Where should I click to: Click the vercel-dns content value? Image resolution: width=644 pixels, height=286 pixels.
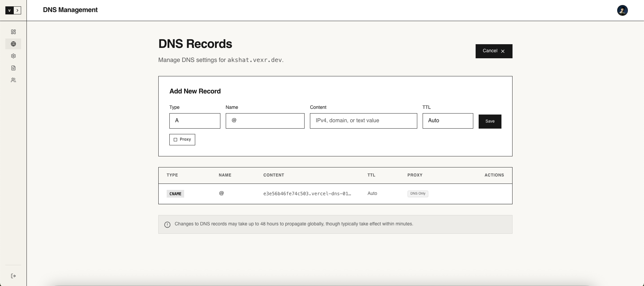pyautogui.click(x=307, y=194)
